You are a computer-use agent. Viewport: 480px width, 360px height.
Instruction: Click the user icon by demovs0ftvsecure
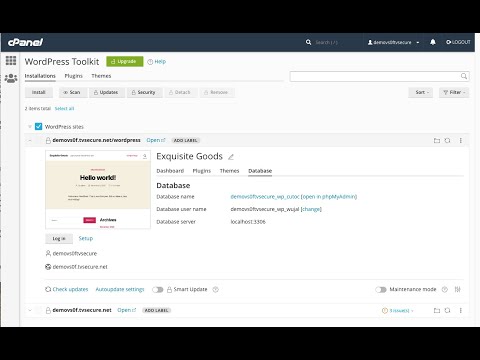click(48, 253)
